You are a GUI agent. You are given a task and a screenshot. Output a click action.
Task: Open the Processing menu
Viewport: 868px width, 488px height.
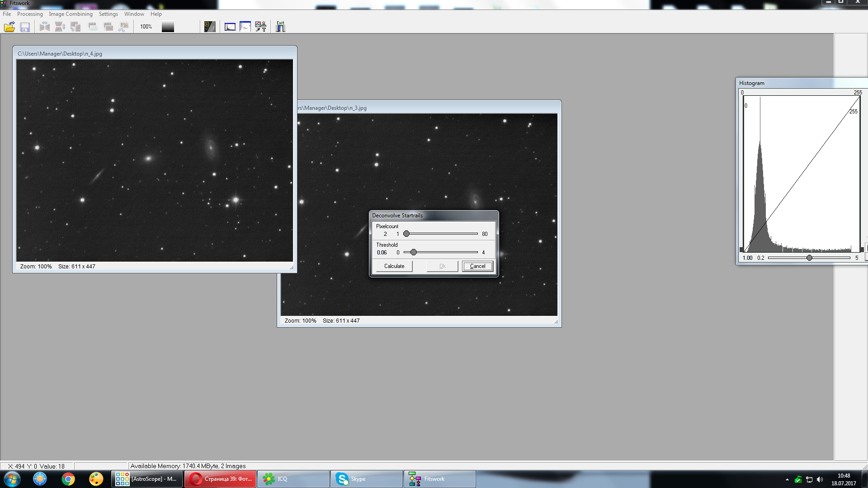point(30,14)
